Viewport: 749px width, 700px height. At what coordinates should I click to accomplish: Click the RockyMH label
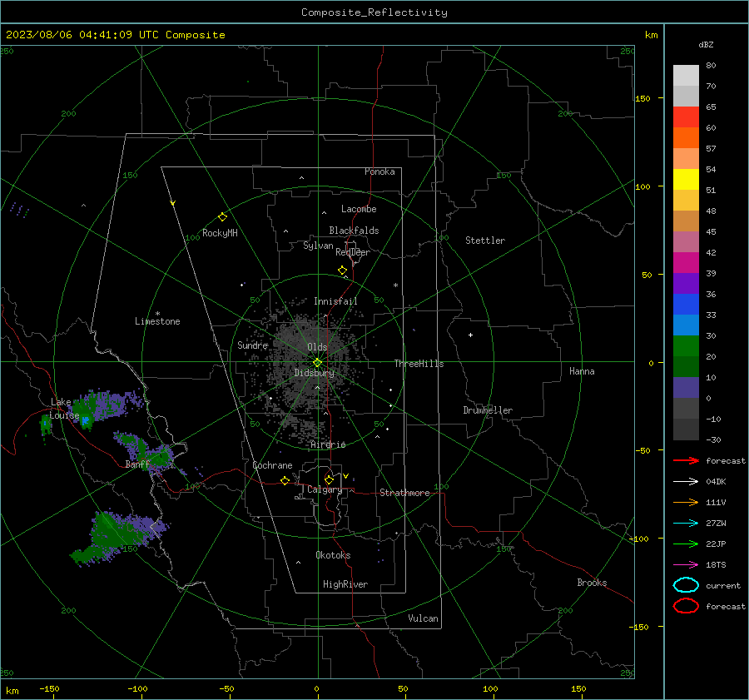point(220,233)
